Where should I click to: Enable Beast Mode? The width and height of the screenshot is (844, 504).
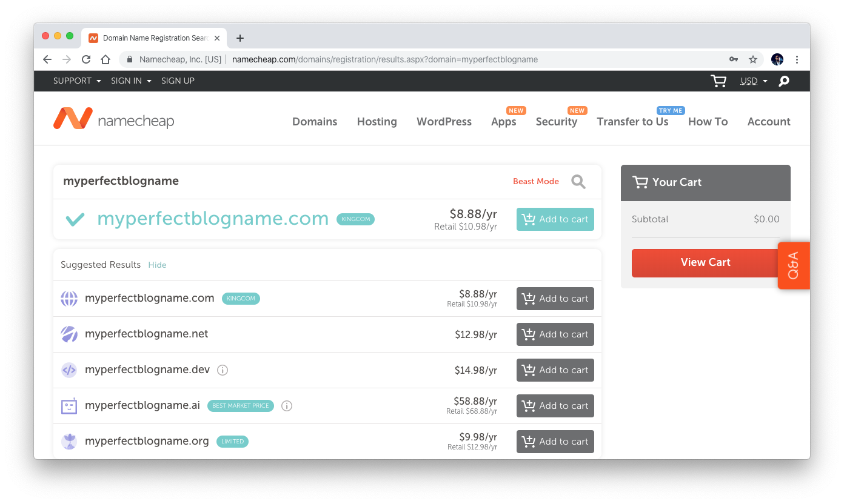536,182
